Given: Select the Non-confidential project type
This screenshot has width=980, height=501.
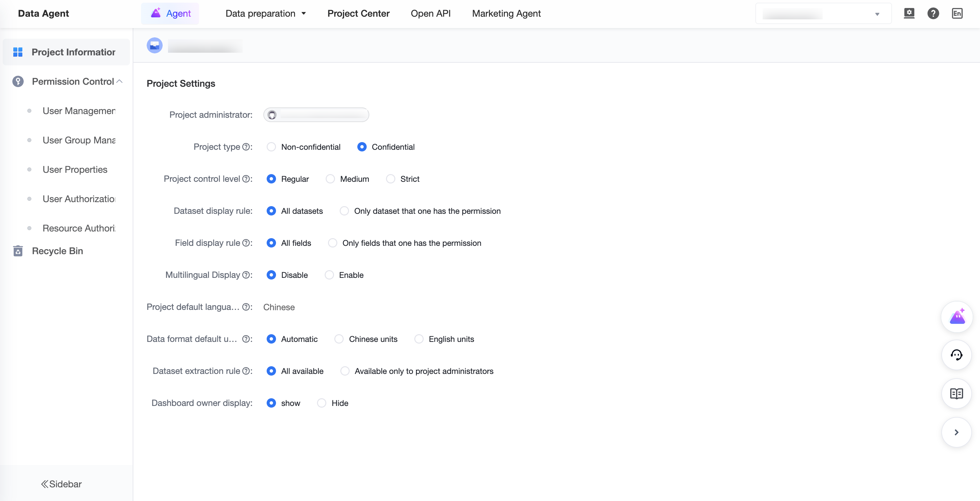Looking at the screenshot, I should pos(304,147).
